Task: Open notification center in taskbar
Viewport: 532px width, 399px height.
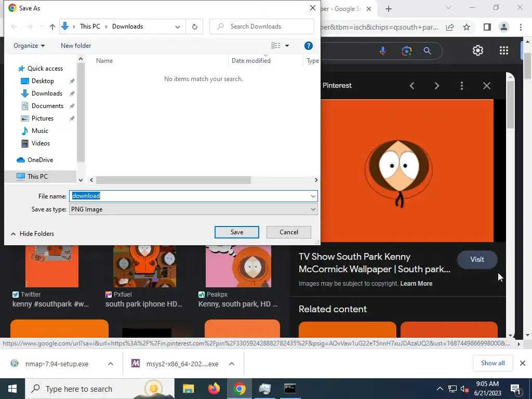Action: click(515, 389)
